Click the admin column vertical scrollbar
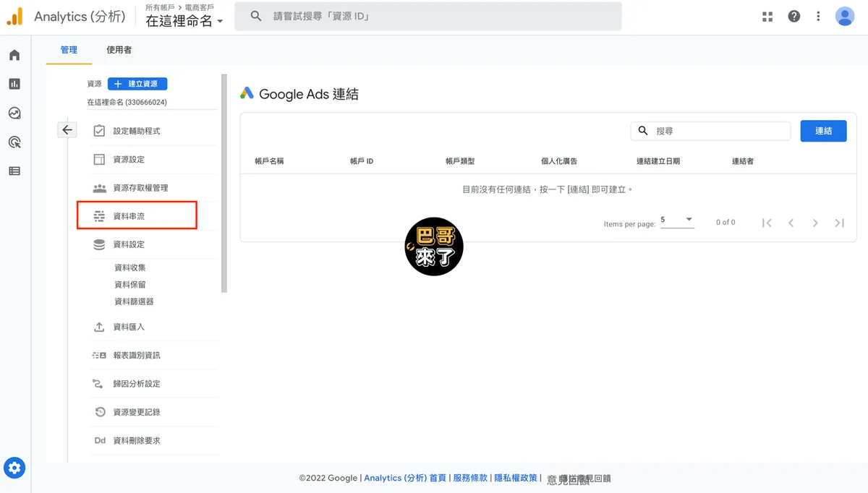Viewport: 868px width, 493px height. [224, 183]
